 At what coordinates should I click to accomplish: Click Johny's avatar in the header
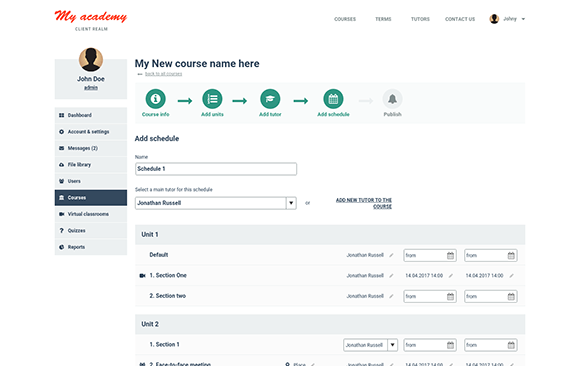tap(494, 19)
